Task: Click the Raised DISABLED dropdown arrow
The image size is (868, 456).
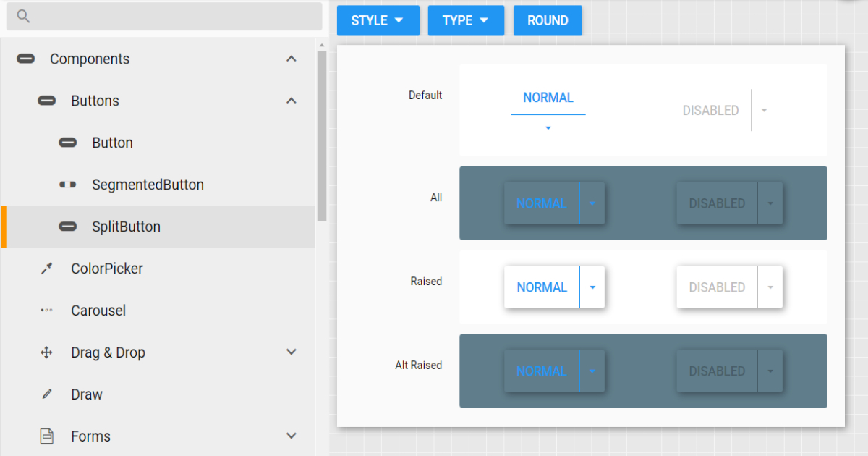Action: tap(770, 287)
